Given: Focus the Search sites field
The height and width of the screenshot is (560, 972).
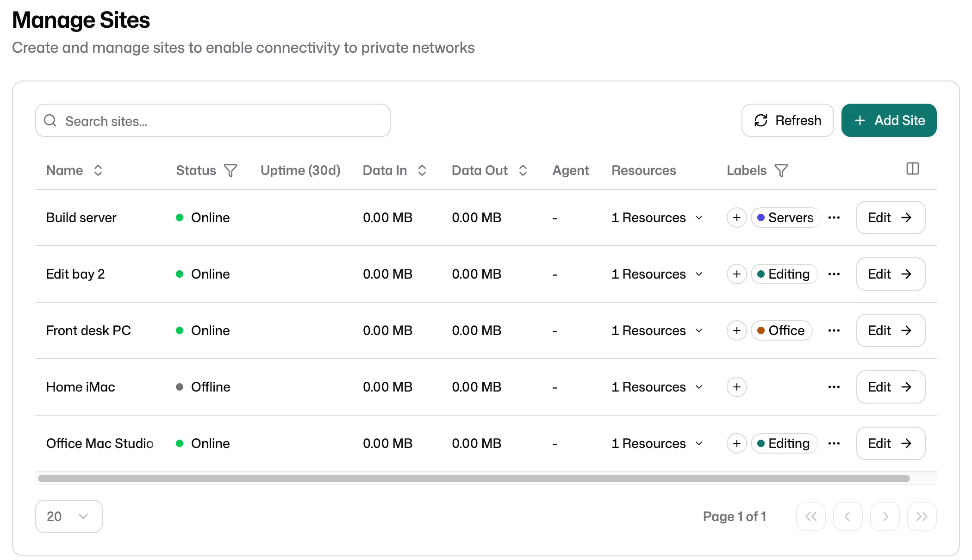Looking at the screenshot, I should pos(213,120).
